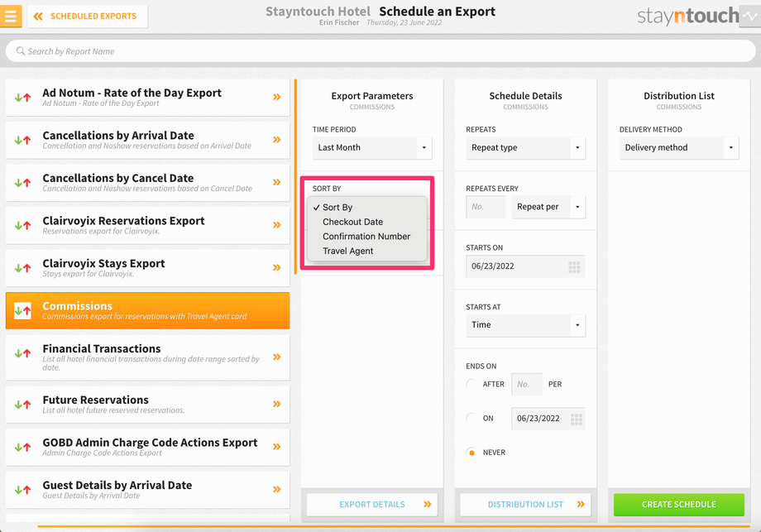Click the Distribution List button

(x=525, y=505)
